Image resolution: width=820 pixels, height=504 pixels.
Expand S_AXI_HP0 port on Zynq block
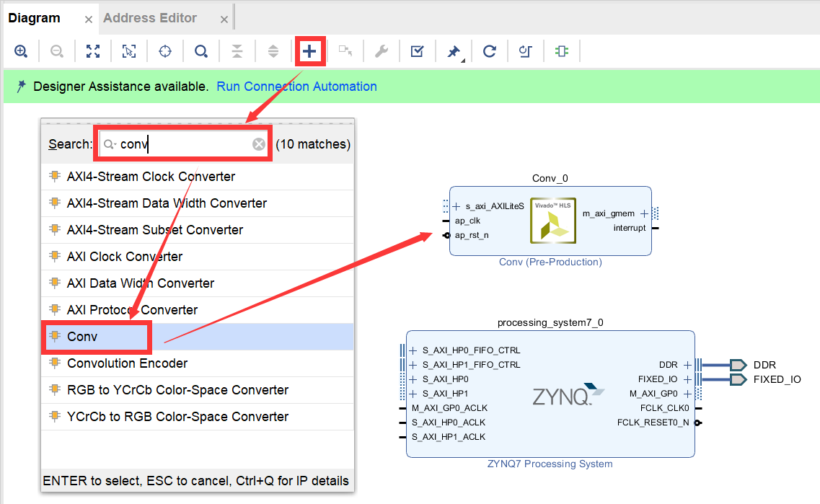(413, 379)
